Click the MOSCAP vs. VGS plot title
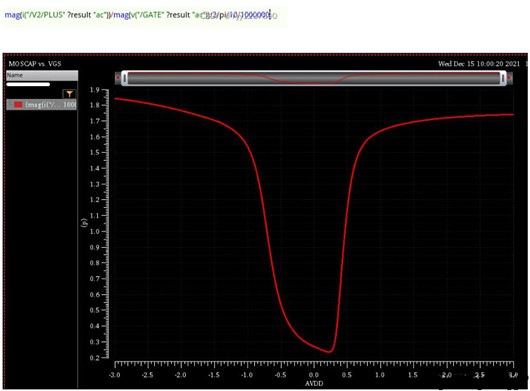This screenshot has height=391, width=530. pyautogui.click(x=35, y=64)
